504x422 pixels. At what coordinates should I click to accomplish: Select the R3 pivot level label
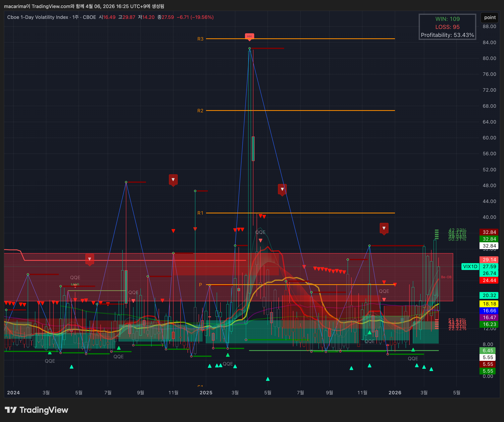point(200,39)
